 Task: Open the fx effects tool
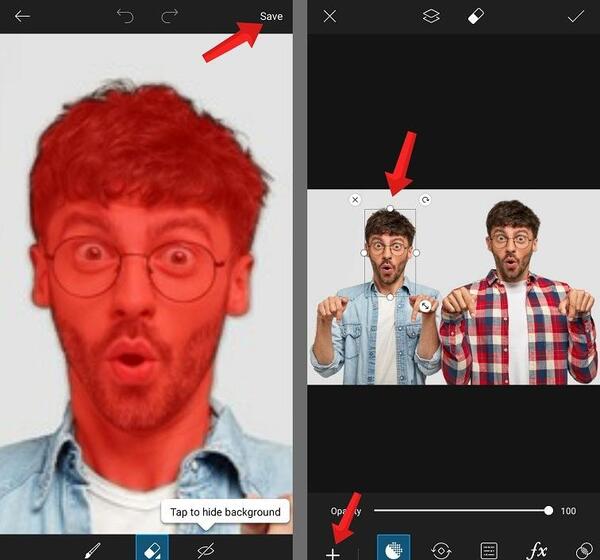536,551
